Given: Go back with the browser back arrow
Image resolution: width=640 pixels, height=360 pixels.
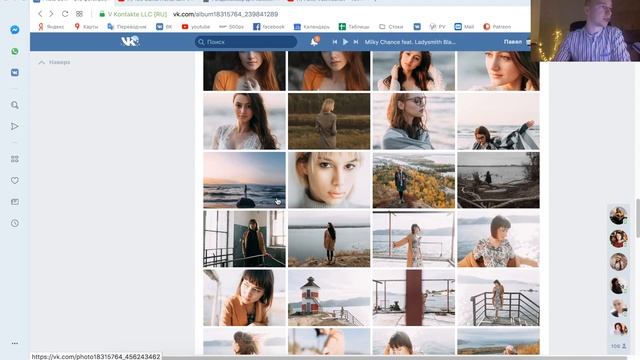Looking at the screenshot, I should point(40,14).
